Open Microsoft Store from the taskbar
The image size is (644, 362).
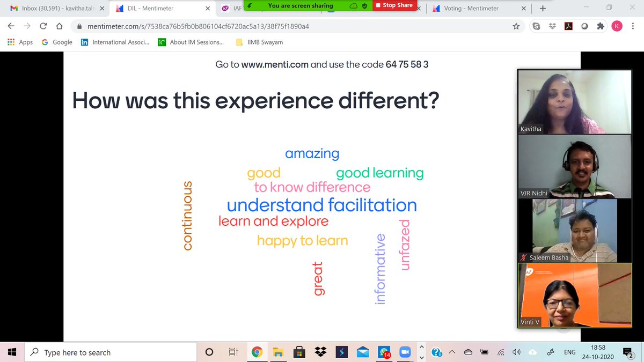pos(299,352)
